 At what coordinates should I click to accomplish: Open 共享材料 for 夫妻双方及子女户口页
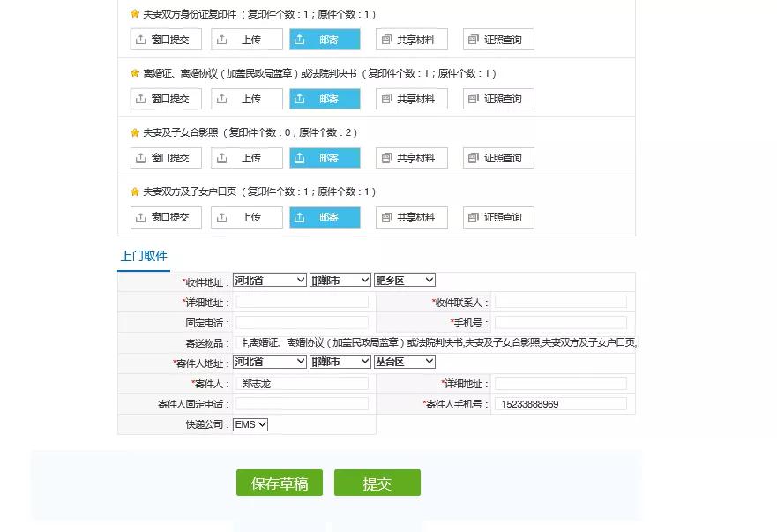412,217
